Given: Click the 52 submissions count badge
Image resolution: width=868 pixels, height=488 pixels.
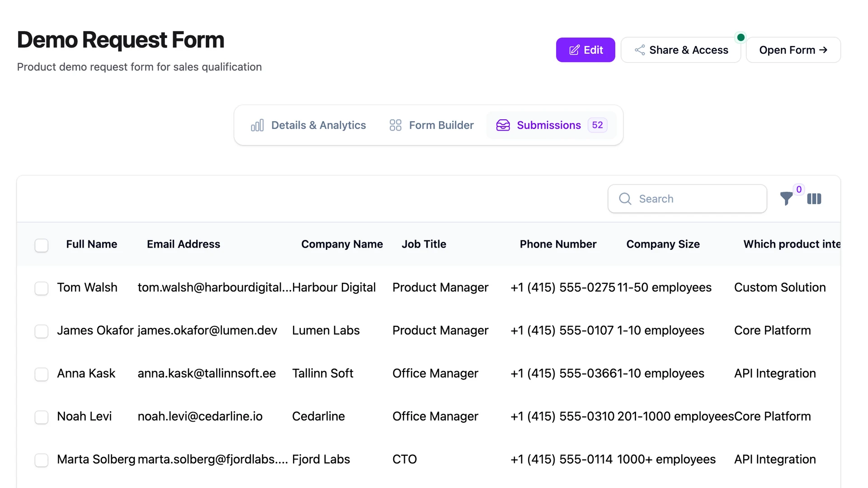Looking at the screenshot, I should point(598,125).
